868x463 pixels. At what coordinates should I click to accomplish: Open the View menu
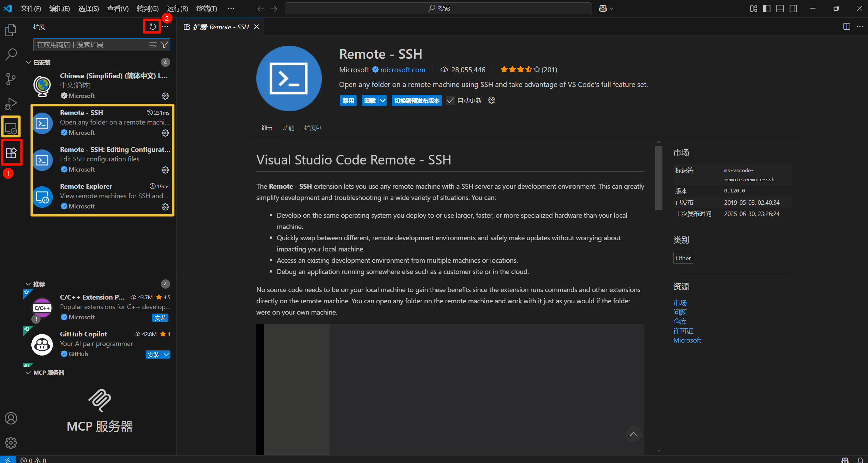(x=118, y=9)
